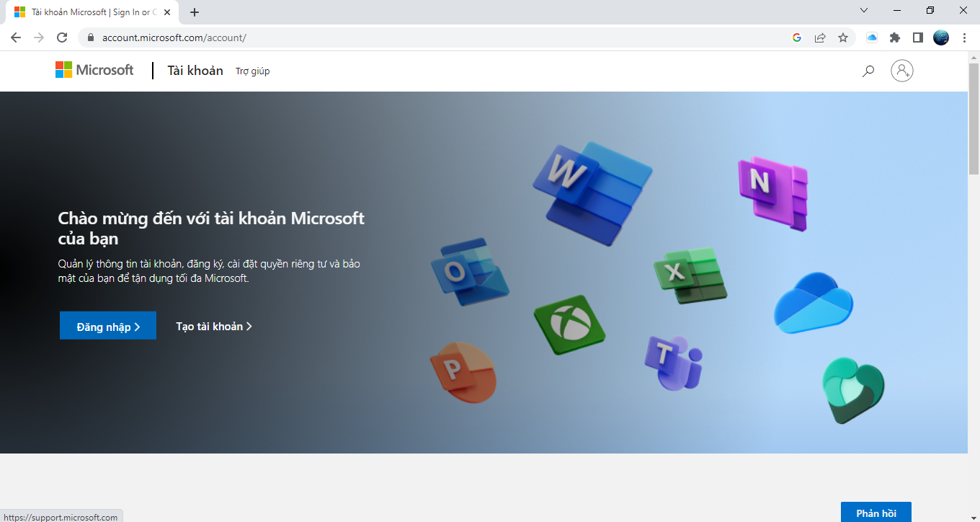Open the Trợ giúp menu item

tap(252, 71)
